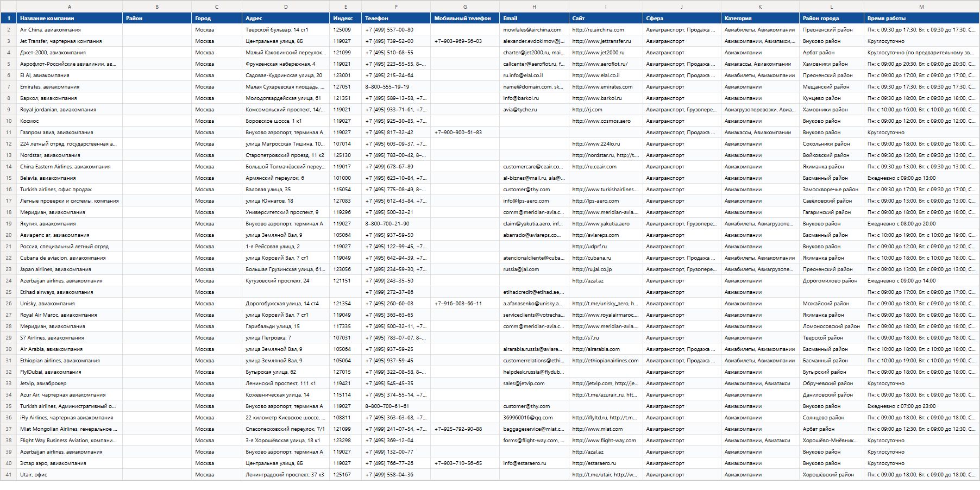This screenshot has width=980, height=490.
Task: Select column A header letter
Action: pyautogui.click(x=70, y=7)
